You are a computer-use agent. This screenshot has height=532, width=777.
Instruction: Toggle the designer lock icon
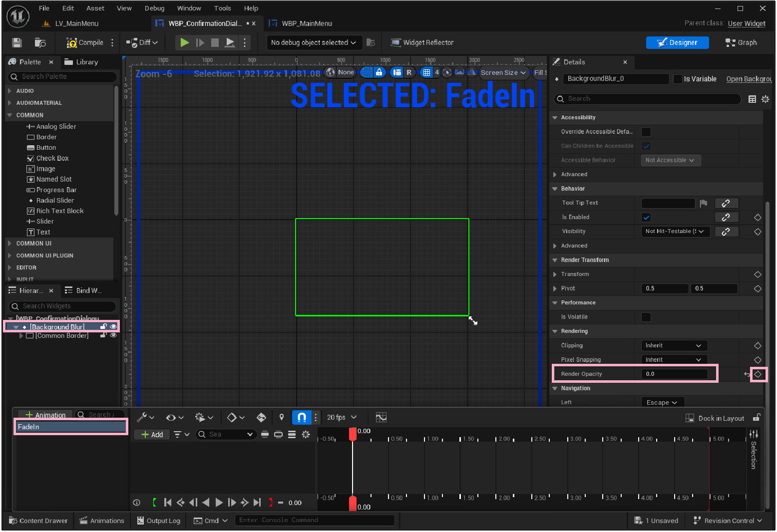(379, 72)
